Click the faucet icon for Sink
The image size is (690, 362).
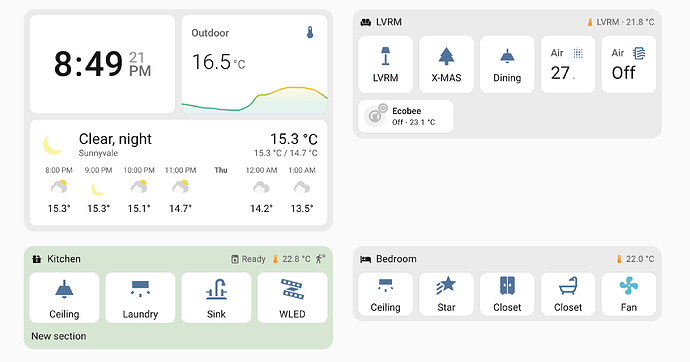(x=217, y=289)
